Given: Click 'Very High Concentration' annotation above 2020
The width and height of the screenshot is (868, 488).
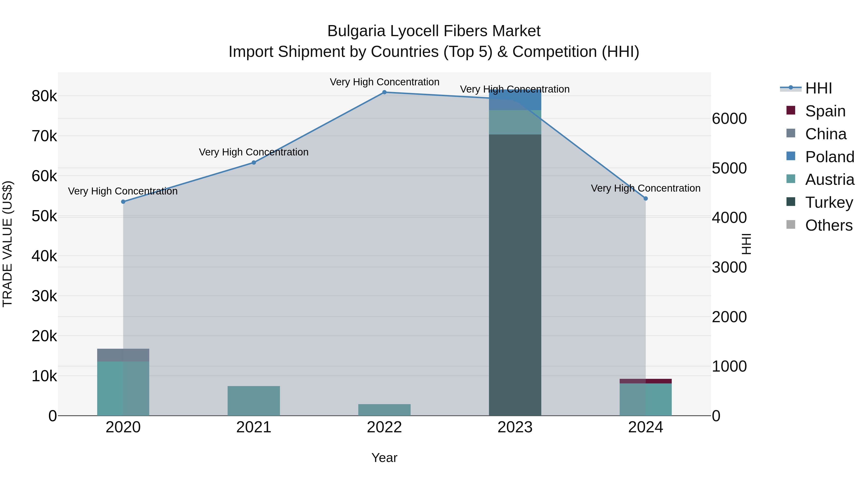Looking at the screenshot, I should click(x=123, y=191).
